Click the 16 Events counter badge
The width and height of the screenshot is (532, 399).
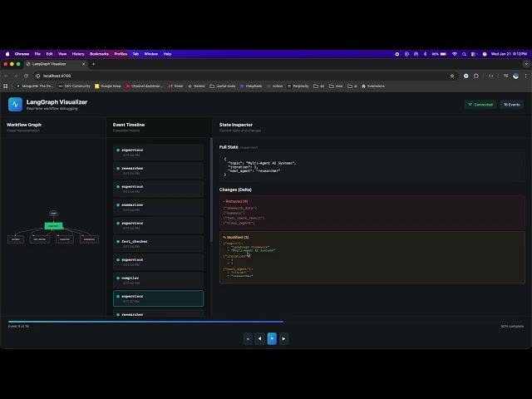coord(511,105)
